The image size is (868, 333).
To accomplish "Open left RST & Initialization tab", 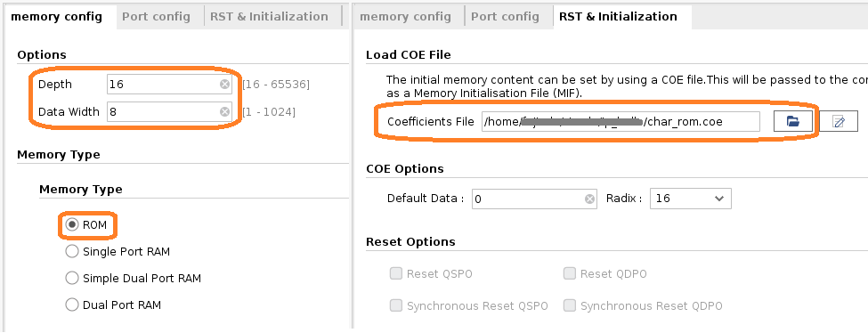I will pos(269,17).
